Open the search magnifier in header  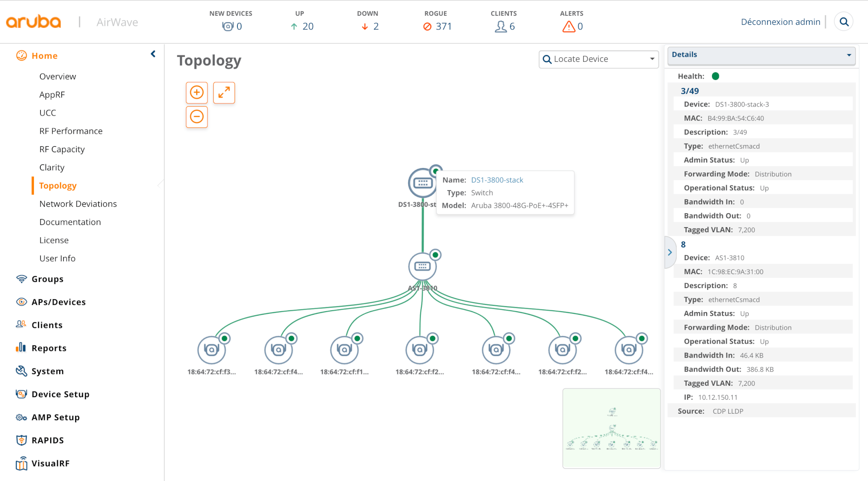click(x=844, y=22)
